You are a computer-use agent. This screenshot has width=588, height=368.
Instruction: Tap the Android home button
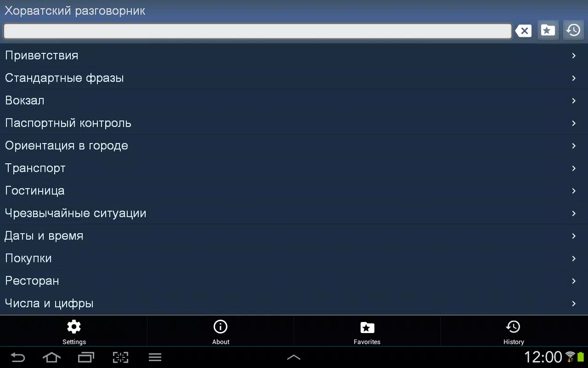(51, 357)
